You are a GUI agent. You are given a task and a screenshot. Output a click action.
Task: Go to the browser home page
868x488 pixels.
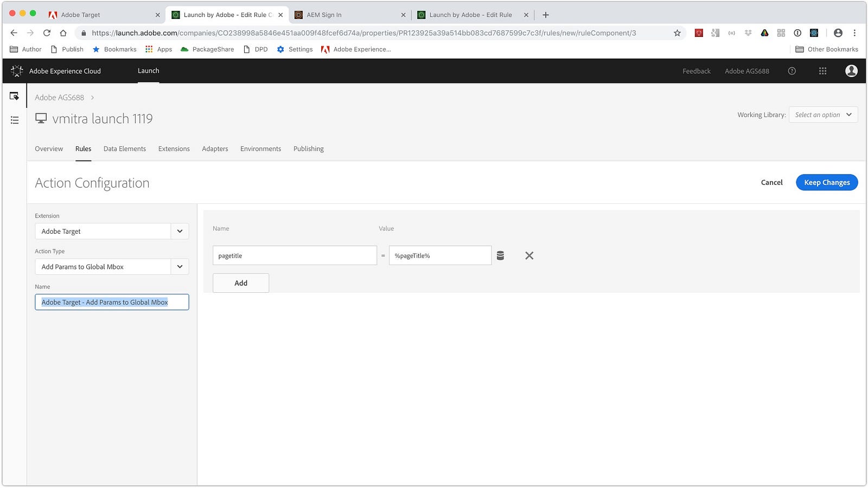[x=63, y=33]
